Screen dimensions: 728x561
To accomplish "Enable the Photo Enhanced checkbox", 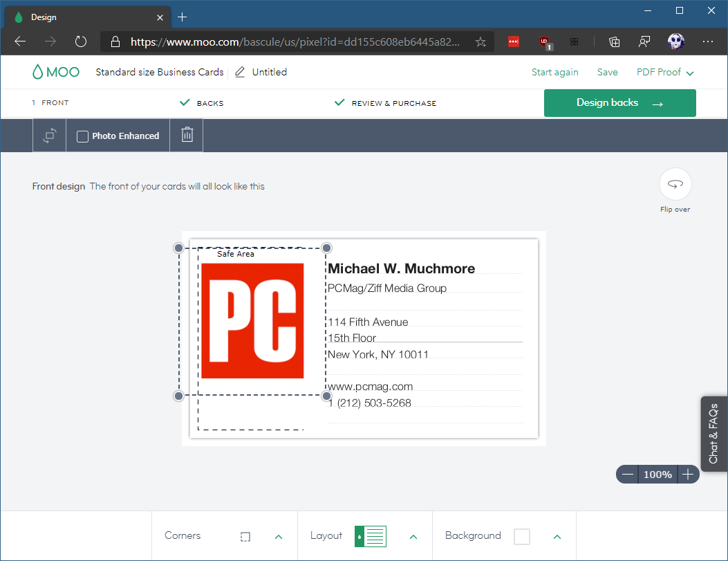I will click(82, 136).
